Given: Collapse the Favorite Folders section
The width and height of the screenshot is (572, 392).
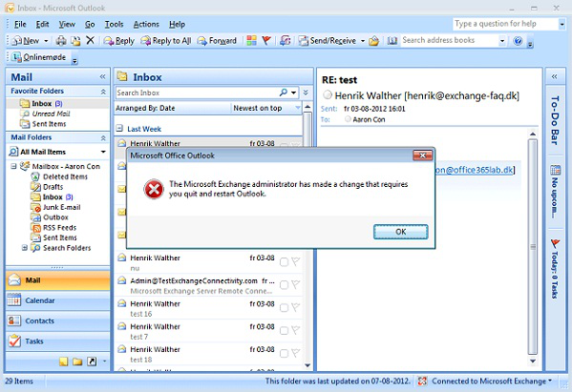Looking at the screenshot, I should (103, 92).
